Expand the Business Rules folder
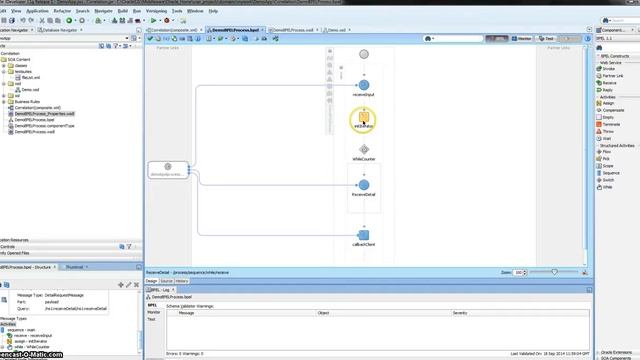This screenshot has width=640, height=360. (x=4, y=102)
